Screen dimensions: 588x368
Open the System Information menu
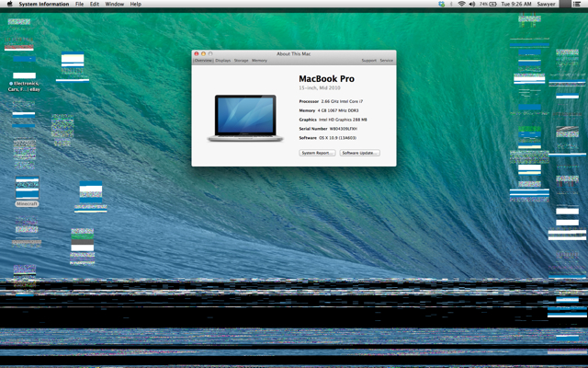(44, 4)
